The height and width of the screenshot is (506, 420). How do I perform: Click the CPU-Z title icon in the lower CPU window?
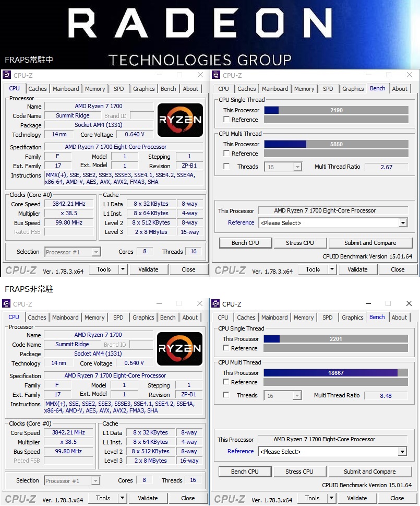pyautogui.click(x=7, y=304)
